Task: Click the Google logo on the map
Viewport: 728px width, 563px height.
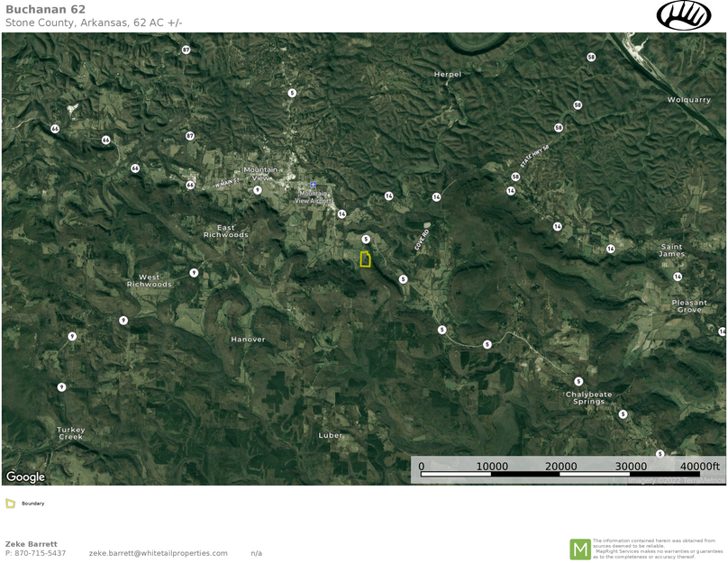Action: [25, 477]
